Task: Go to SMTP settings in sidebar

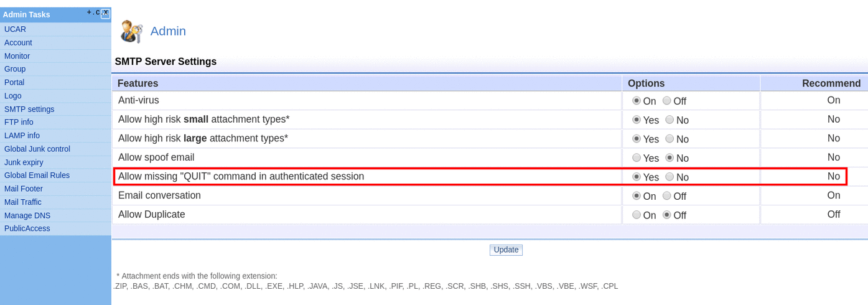Action: click(x=29, y=109)
